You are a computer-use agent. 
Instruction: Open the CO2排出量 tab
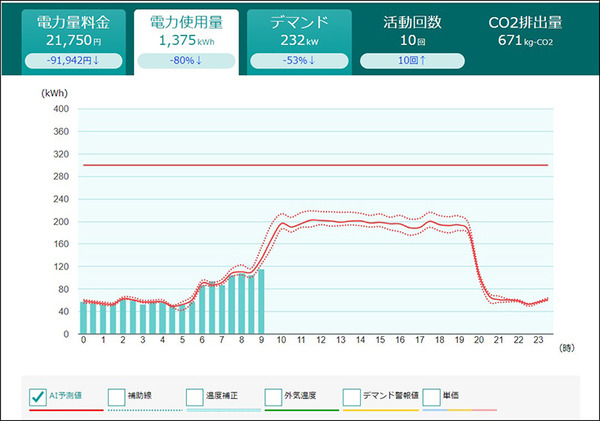tap(525, 31)
